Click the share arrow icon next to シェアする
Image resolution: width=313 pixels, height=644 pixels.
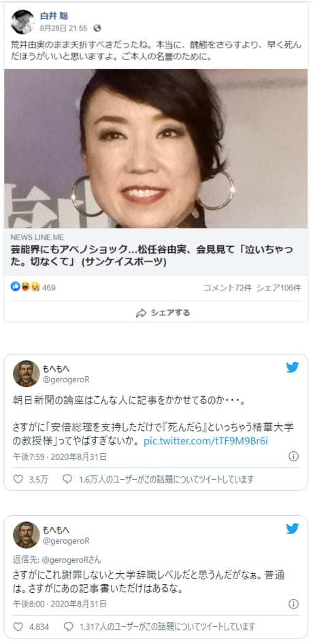[141, 313]
